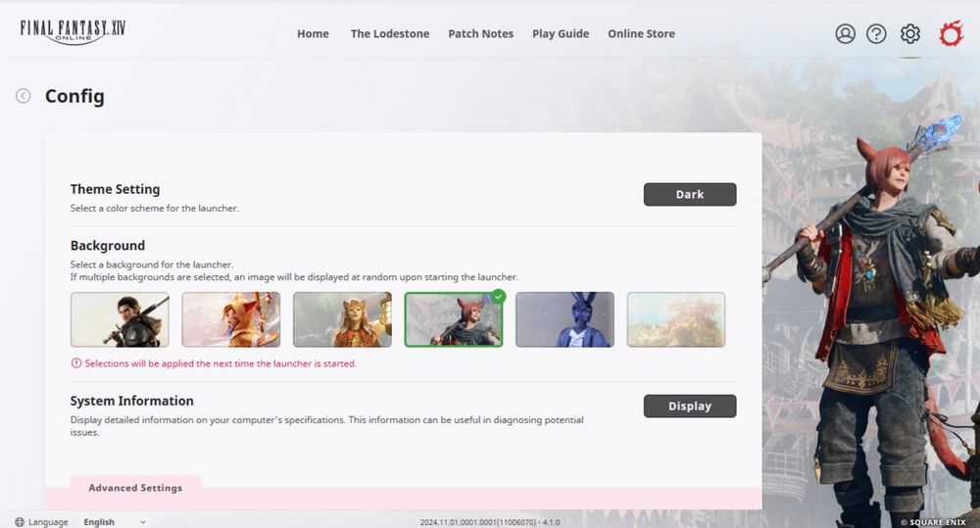Click the globe Language icon
Image resolution: width=980 pixels, height=528 pixels.
coord(20,522)
